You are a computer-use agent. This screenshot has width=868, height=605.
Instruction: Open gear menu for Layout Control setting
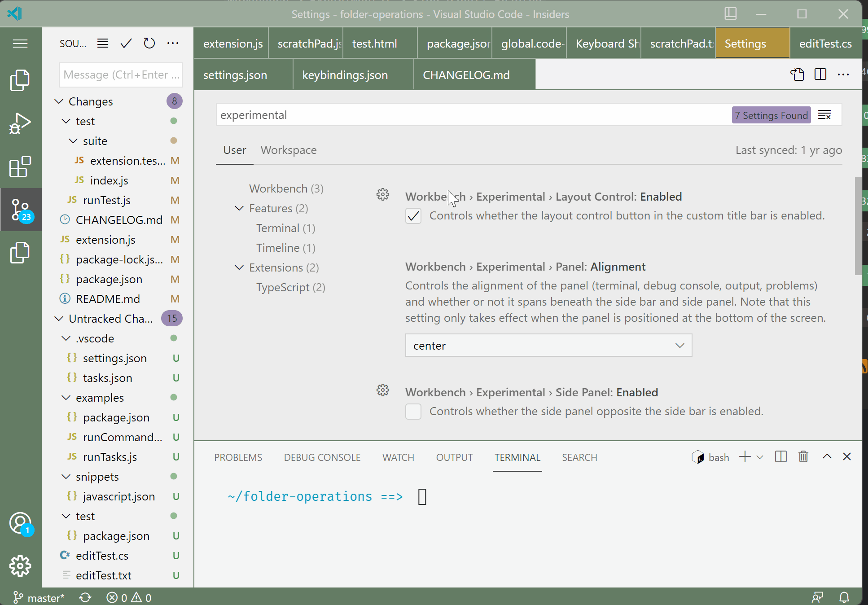pos(383,194)
